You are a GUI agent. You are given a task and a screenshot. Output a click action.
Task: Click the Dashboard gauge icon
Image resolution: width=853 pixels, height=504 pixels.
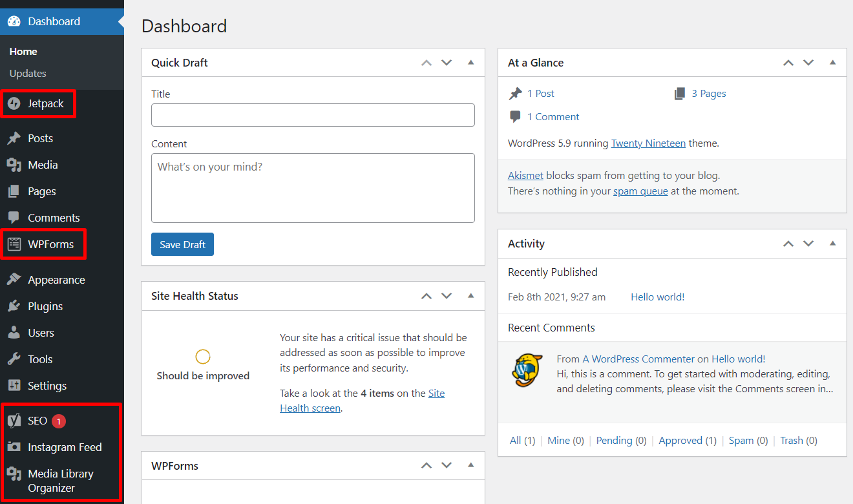[x=14, y=21]
